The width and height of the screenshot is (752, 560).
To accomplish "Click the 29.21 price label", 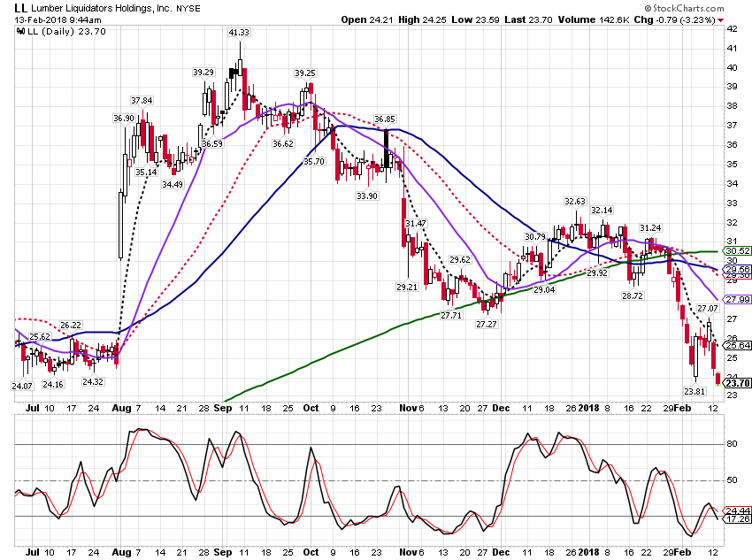I will pyautogui.click(x=407, y=287).
